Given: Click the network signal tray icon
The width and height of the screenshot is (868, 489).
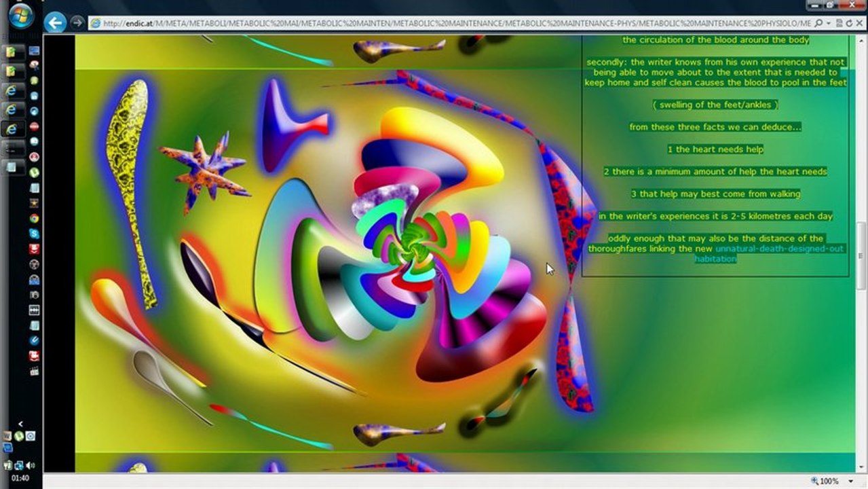Looking at the screenshot, I should pyautogui.click(x=19, y=465).
